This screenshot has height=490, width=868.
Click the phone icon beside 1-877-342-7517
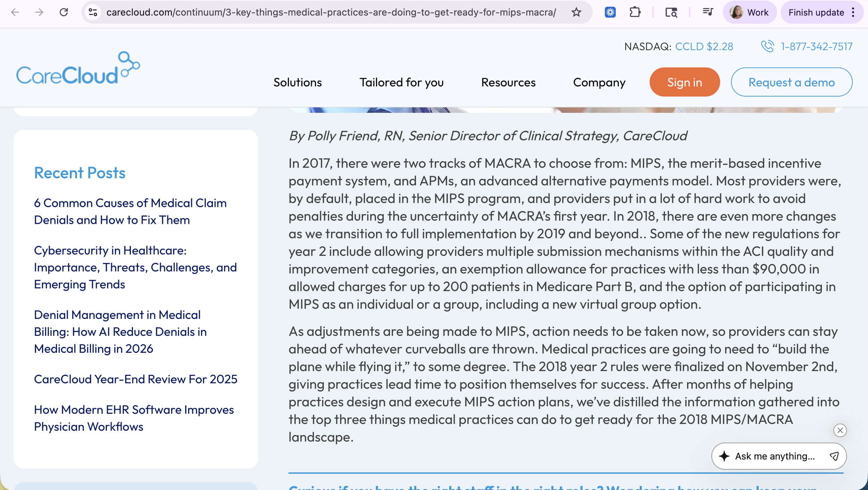[767, 46]
